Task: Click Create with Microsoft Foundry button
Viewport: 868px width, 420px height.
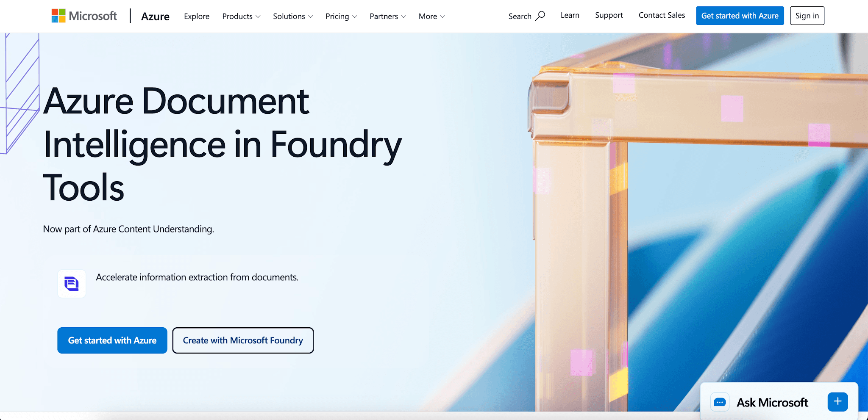Action: point(243,340)
